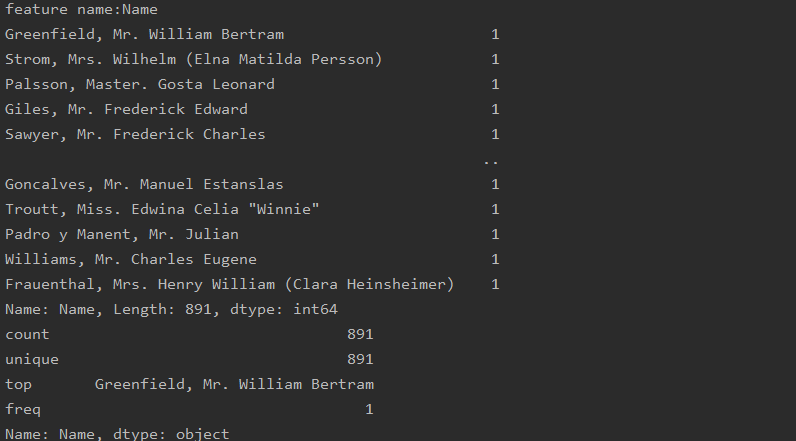
Task: Click the freq value 1
Action: click(x=369, y=410)
